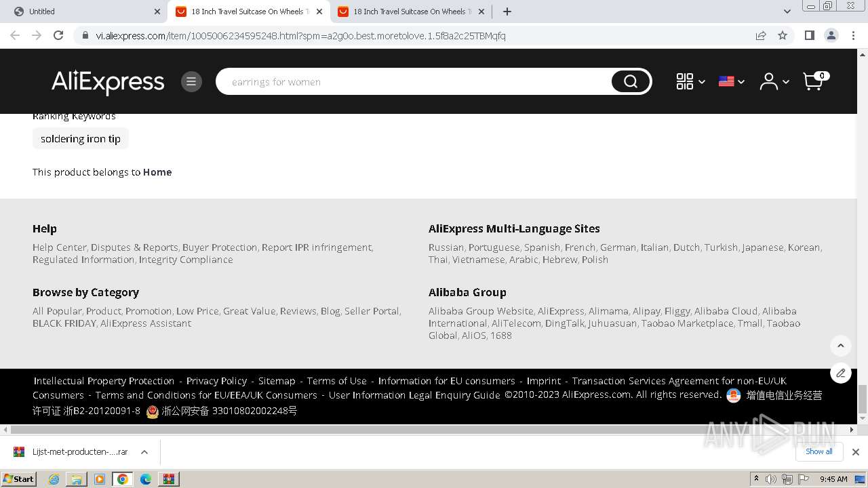This screenshot has width=868, height=488.
Task: Open the Buyer Protection link
Action: (x=220, y=247)
